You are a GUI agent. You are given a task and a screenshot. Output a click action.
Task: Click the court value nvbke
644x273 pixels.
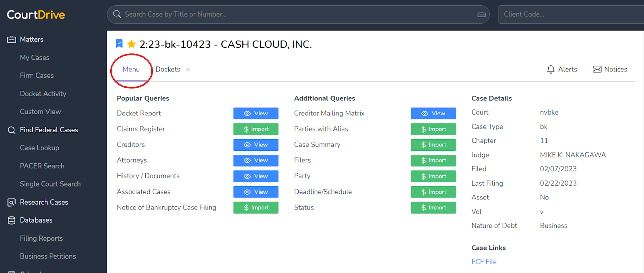pyautogui.click(x=549, y=112)
